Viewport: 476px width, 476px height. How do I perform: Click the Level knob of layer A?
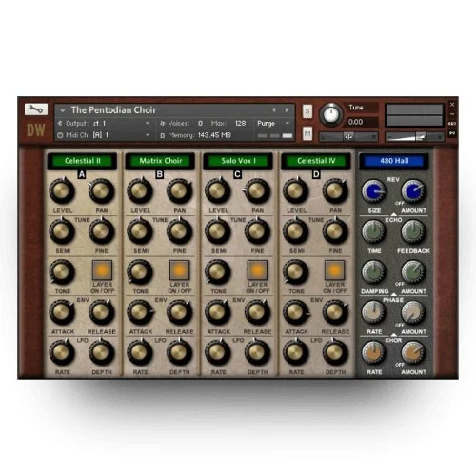(x=62, y=190)
